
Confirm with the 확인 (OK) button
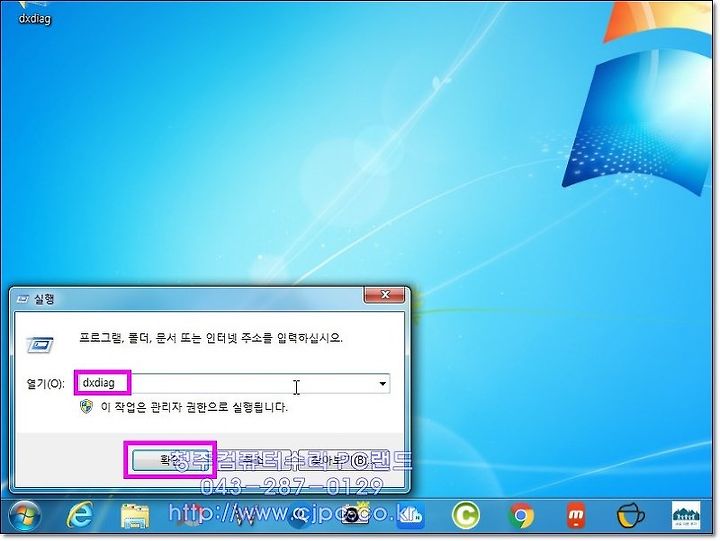tap(170, 460)
